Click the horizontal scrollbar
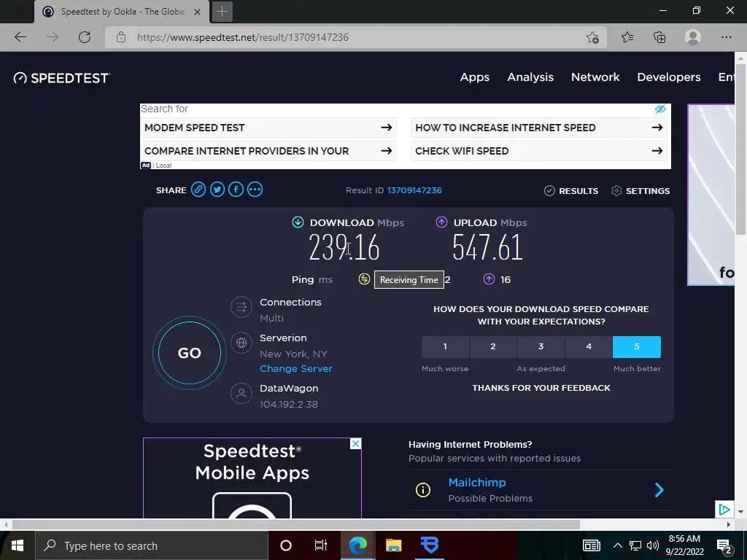 tap(296, 525)
